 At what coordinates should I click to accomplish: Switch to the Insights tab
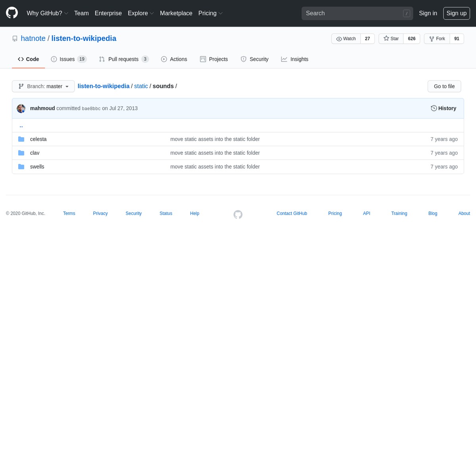(295, 59)
